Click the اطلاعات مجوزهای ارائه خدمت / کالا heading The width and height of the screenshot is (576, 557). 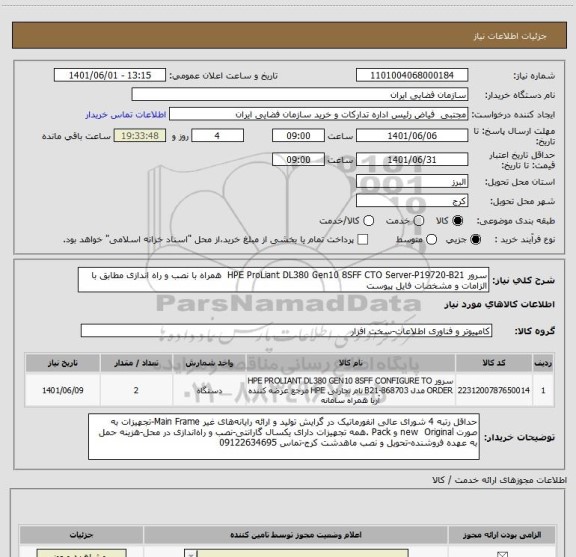pyautogui.click(x=499, y=480)
